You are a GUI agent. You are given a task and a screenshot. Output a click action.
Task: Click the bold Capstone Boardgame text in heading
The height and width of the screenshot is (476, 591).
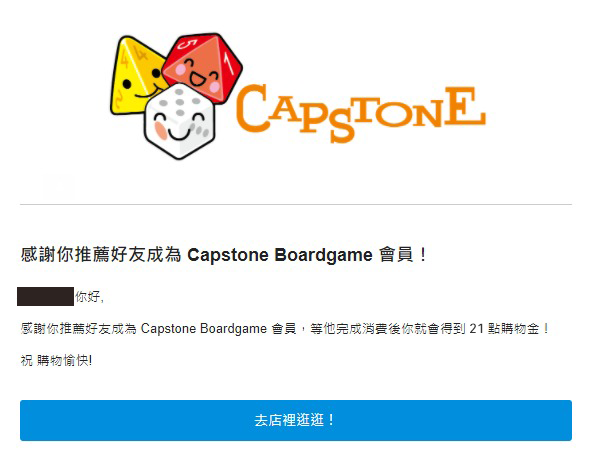tap(280, 255)
